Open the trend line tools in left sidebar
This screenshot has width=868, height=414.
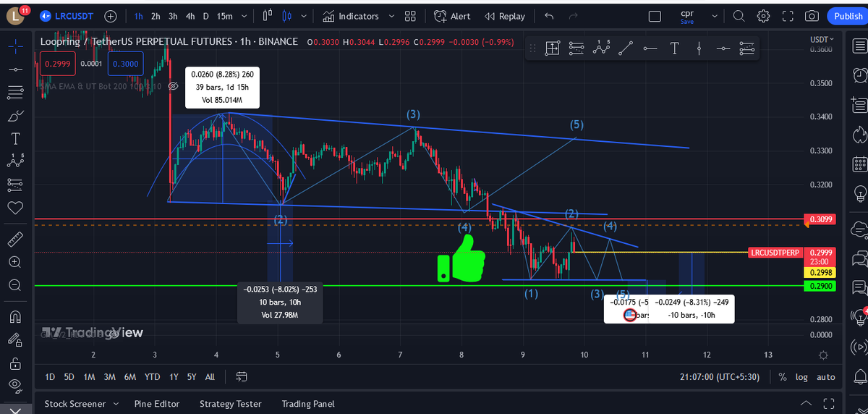[14, 69]
